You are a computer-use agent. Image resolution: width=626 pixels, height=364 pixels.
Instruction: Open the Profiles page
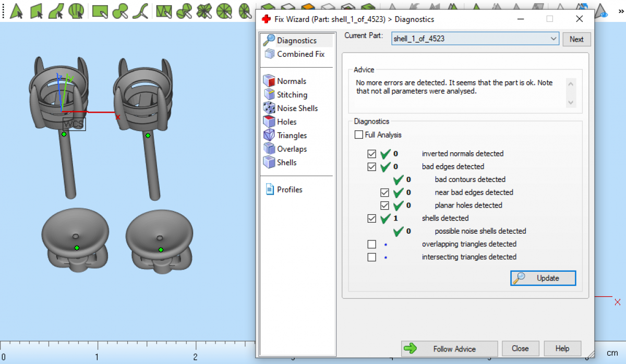pyautogui.click(x=289, y=190)
